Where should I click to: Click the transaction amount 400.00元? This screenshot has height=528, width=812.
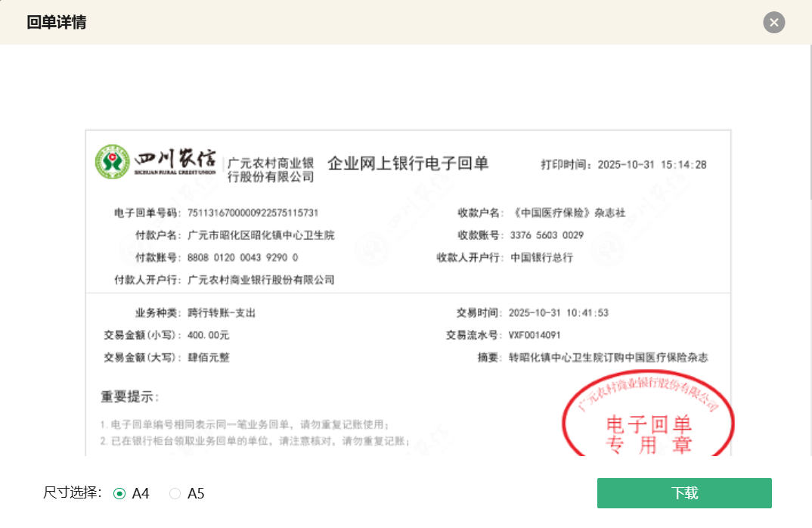208,335
